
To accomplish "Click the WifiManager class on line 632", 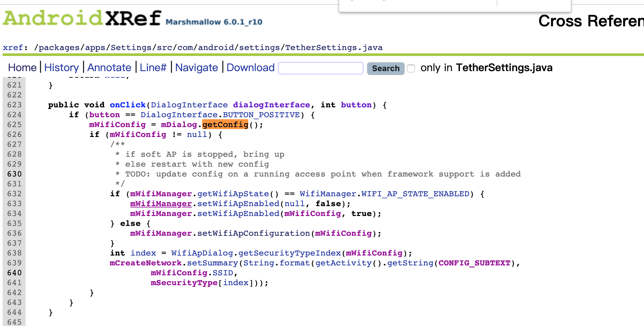I will (328, 194).
